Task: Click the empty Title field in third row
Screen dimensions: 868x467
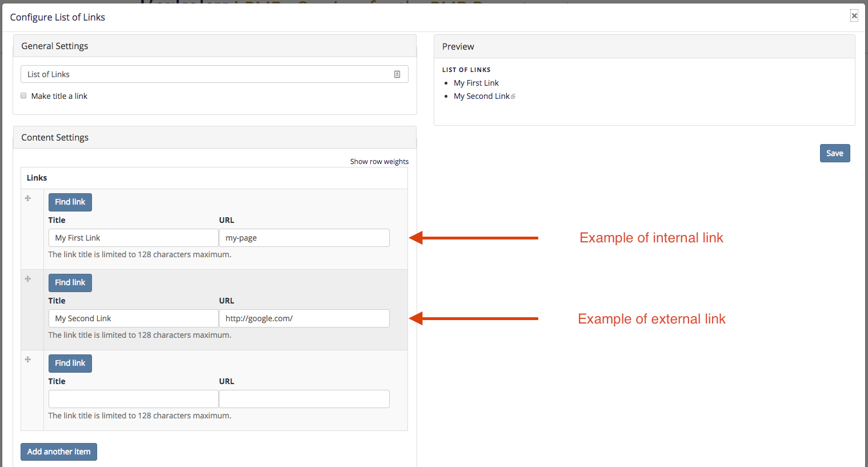Action: [133, 399]
